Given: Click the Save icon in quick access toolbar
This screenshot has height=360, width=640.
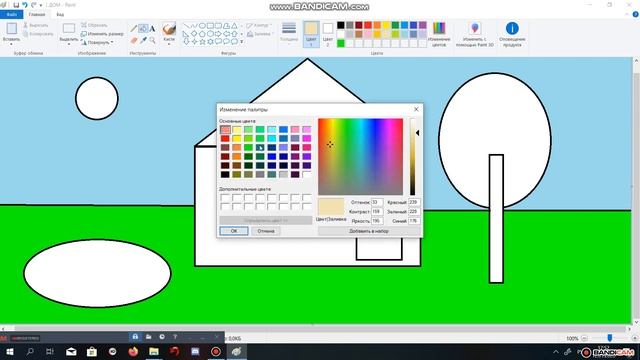Looking at the screenshot, I should [x=16, y=5].
